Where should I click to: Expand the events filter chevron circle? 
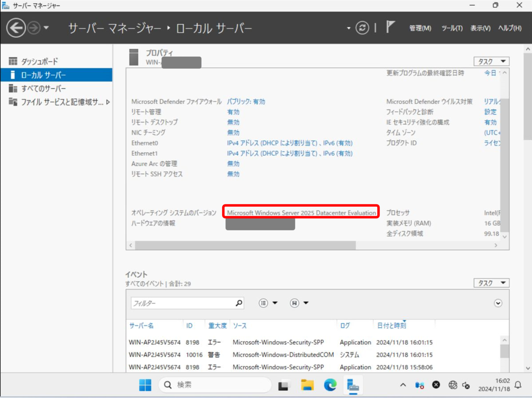498,303
